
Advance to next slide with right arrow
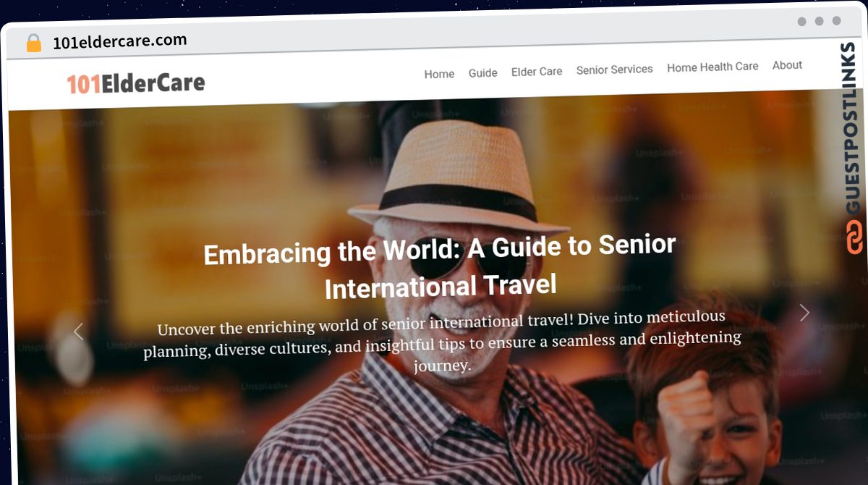pos(804,313)
